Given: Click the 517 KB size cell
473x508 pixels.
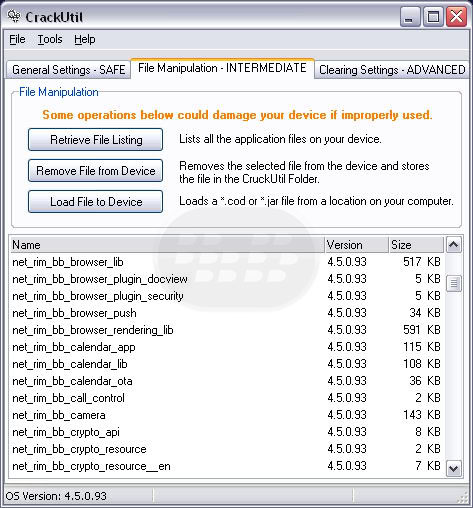Looking at the screenshot, I should (422, 262).
